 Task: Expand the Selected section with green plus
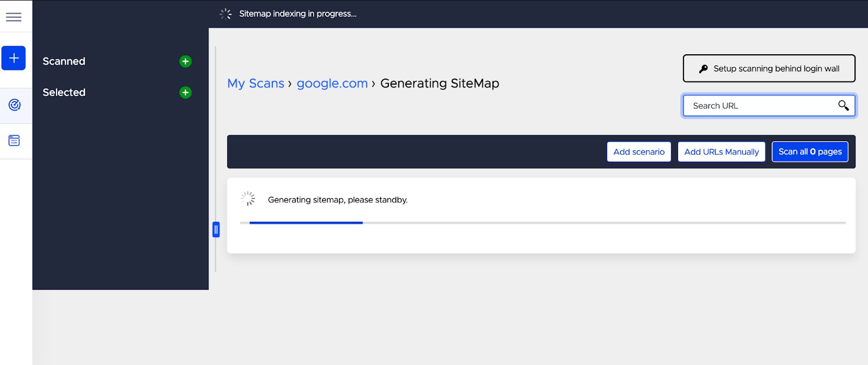click(186, 92)
